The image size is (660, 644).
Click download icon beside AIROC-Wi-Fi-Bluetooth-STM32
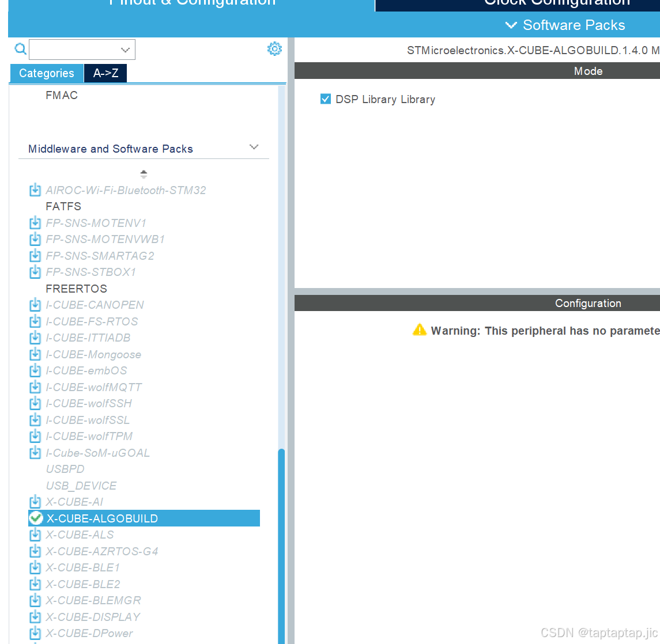[35, 190]
